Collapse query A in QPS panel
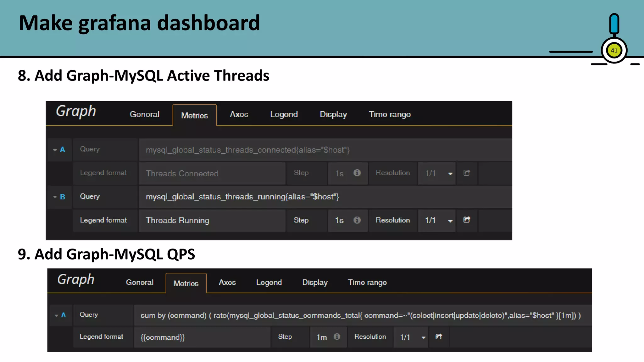 click(x=57, y=315)
